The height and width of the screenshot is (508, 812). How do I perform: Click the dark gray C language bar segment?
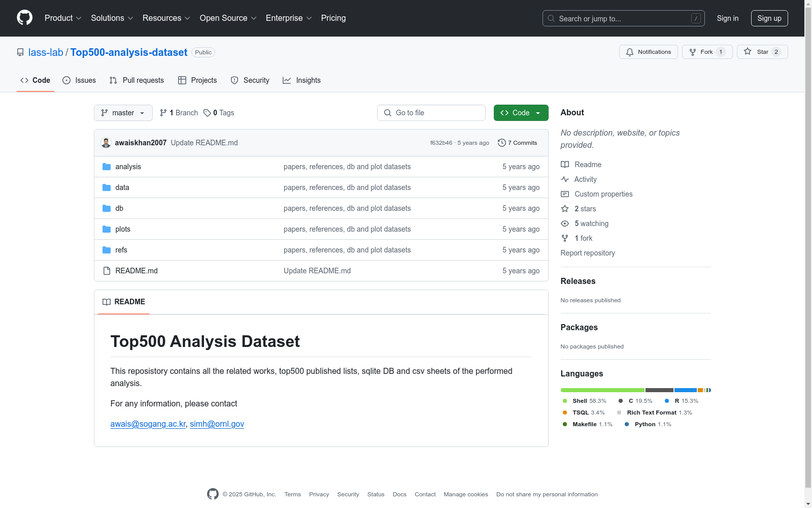(x=659, y=390)
